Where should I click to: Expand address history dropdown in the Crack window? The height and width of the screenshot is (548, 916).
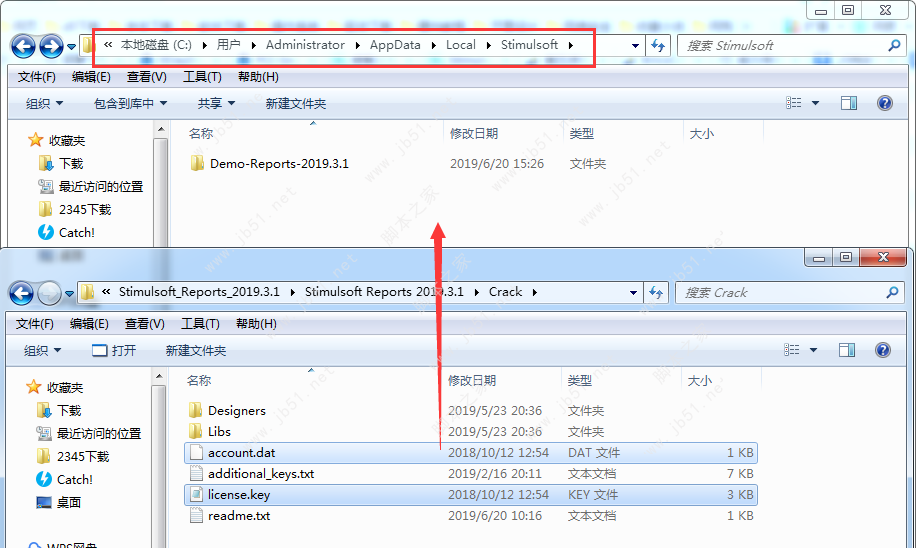point(633,293)
